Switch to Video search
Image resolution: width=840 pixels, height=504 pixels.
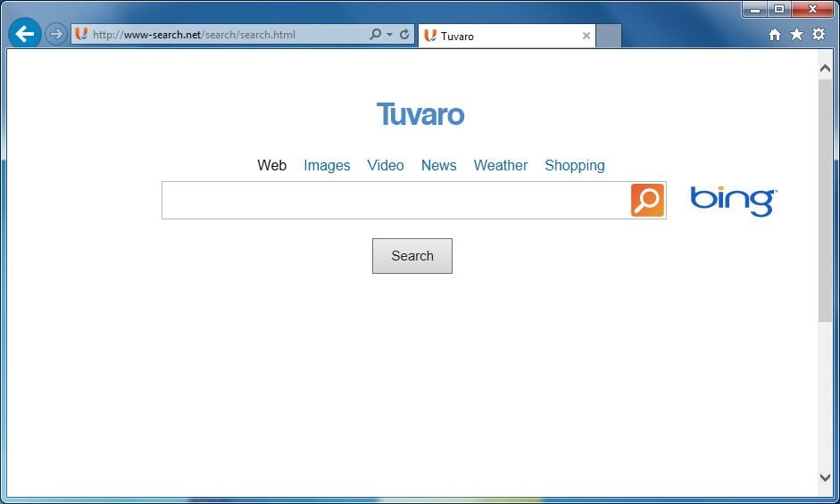click(x=385, y=165)
